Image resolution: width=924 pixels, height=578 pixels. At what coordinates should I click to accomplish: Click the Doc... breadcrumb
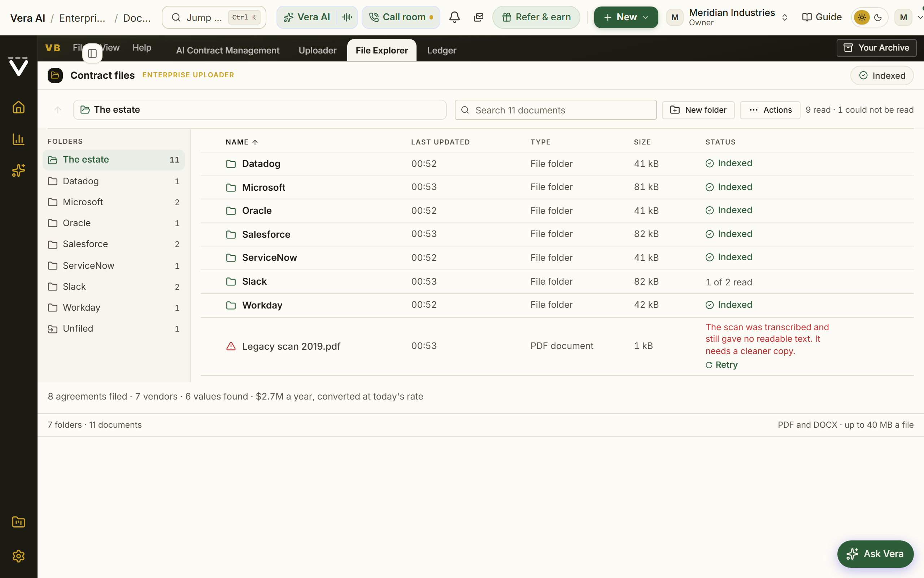tap(137, 18)
